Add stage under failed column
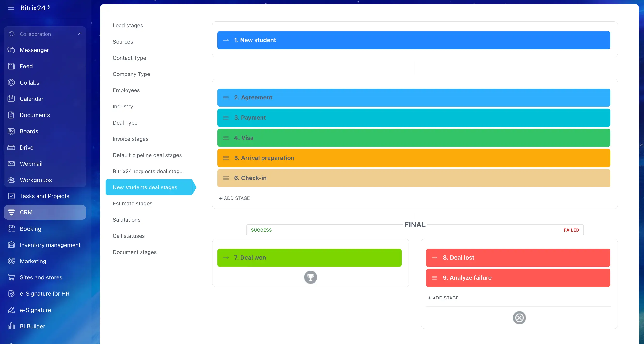 (x=443, y=298)
